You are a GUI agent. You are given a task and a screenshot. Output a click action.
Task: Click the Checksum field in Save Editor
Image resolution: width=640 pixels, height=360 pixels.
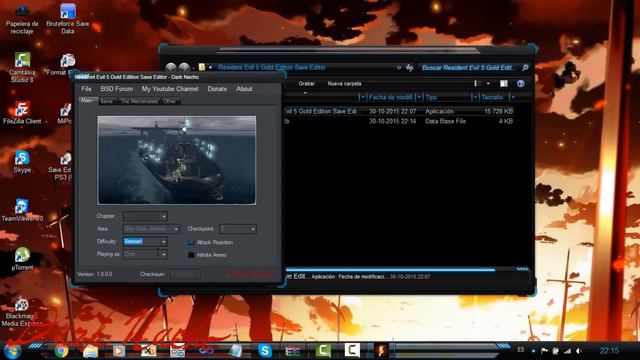tap(186, 274)
